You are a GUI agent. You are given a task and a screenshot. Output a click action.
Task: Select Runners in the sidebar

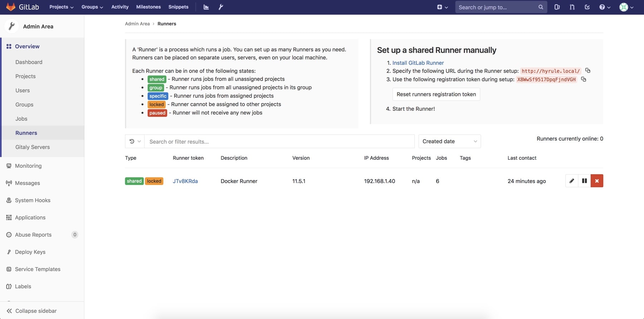[x=26, y=133]
